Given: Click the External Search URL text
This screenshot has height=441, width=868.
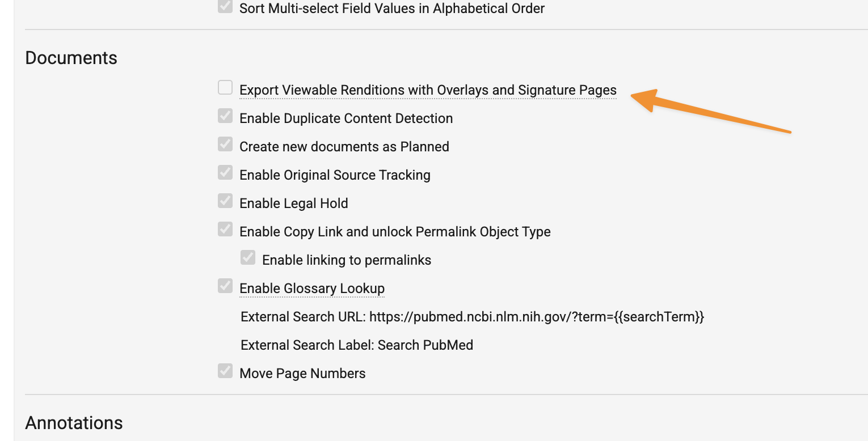Looking at the screenshot, I should coord(472,317).
